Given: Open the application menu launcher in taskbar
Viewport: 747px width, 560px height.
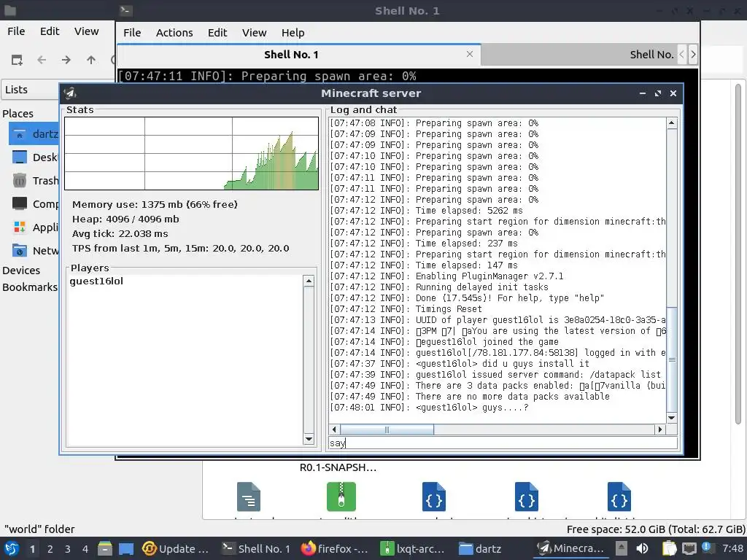Looking at the screenshot, I should (x=12, y=548).
